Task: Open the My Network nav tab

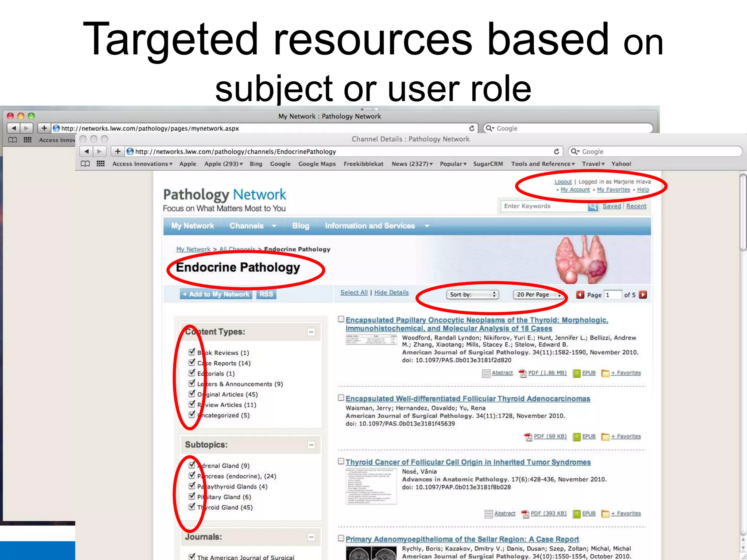Action: tap(193, 226)
